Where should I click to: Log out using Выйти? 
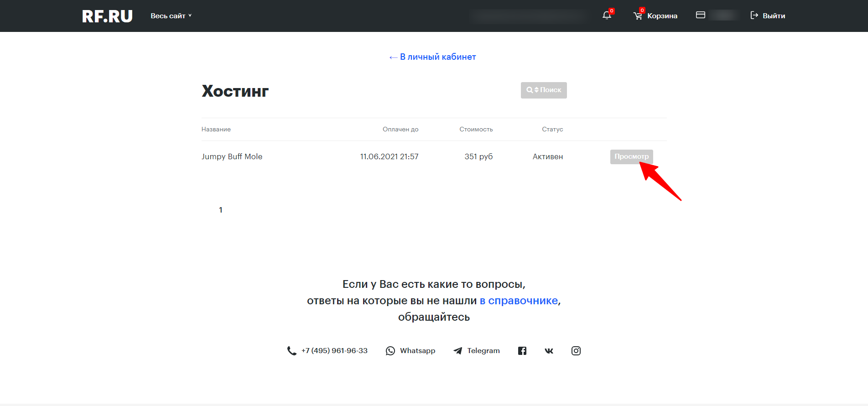click(x=768, y=16)
